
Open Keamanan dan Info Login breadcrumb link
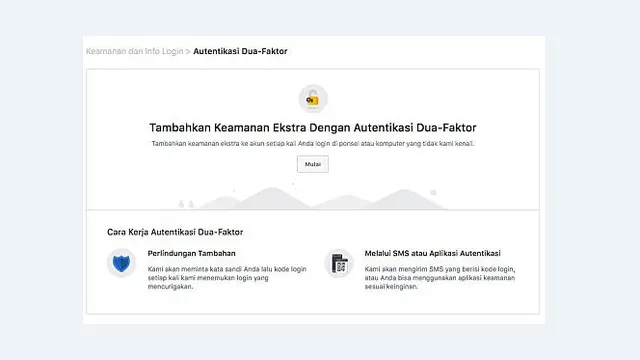point(134,51)
